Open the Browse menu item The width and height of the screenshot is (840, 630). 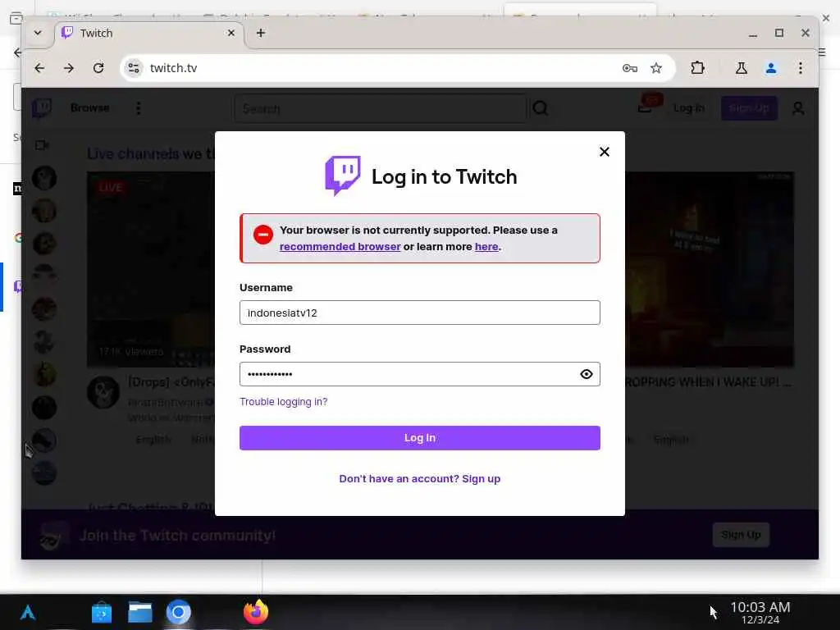tap(90, 107)
